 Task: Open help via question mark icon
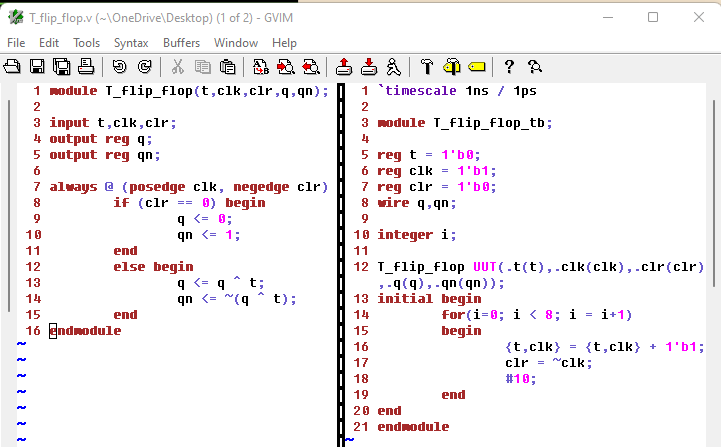[509, 67]
